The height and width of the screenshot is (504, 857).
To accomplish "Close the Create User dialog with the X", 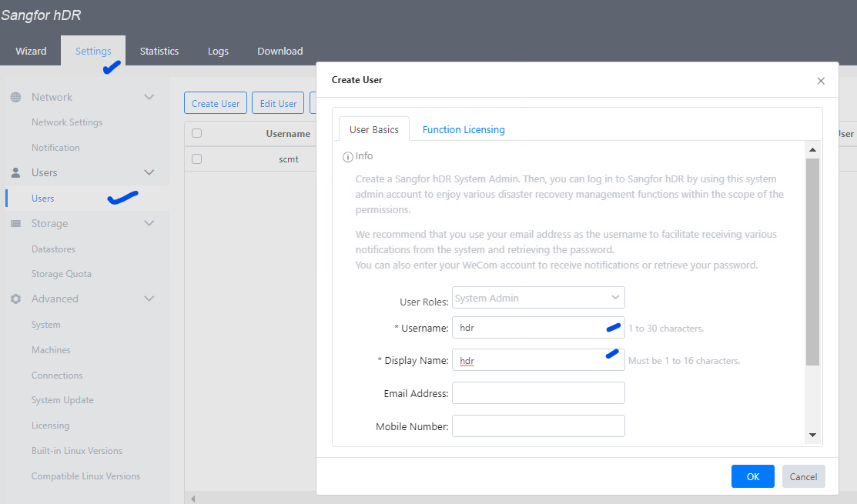I will point(820,80).
